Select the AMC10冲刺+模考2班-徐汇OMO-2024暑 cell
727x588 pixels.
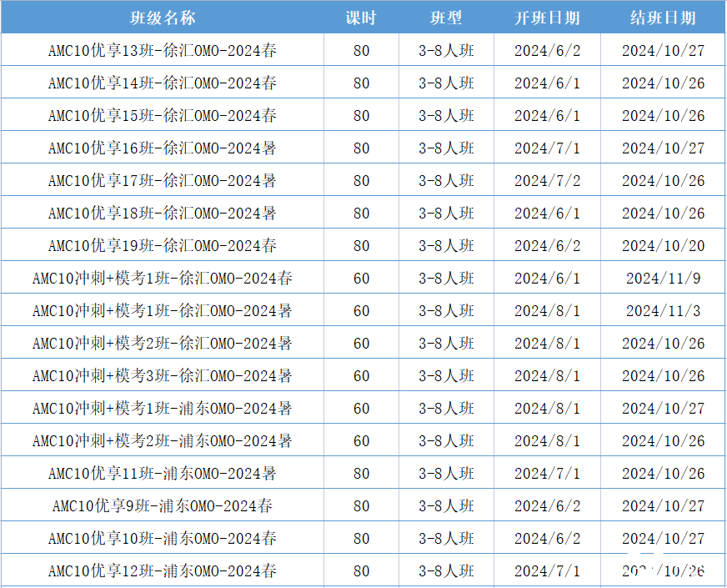(x=163, y=343)
